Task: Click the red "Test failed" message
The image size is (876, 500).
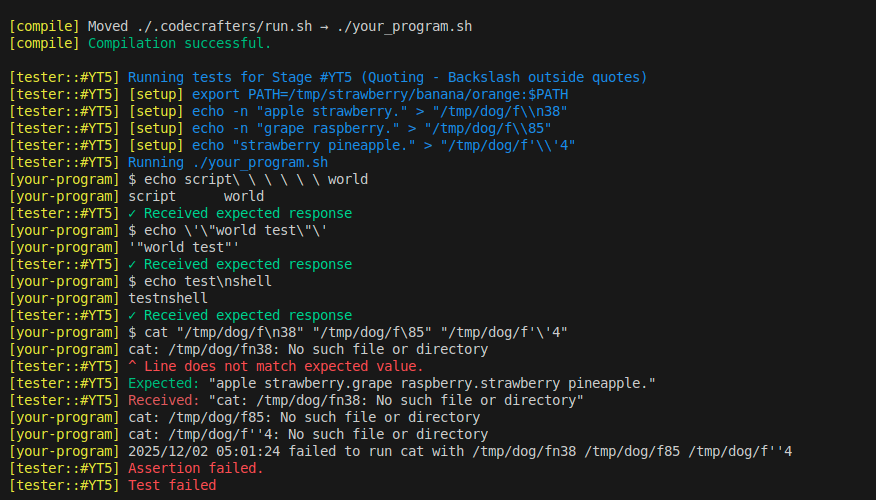Action: point(172,485)
